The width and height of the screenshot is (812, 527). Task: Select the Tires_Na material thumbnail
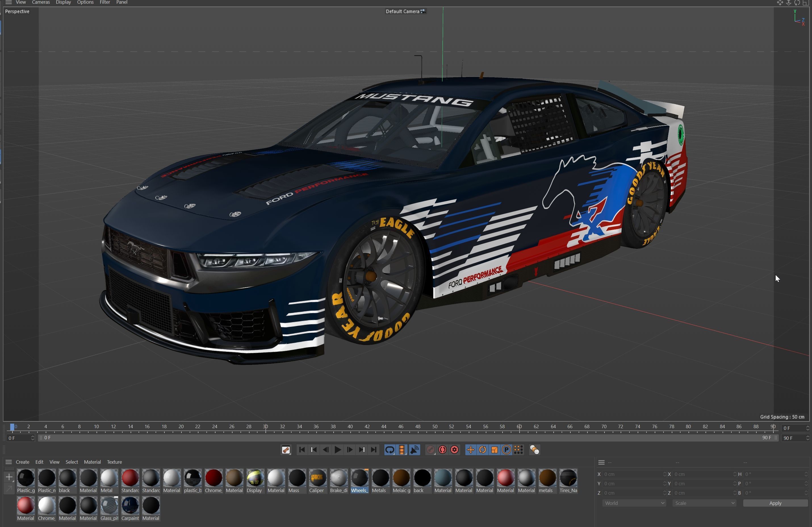(568, 478)
